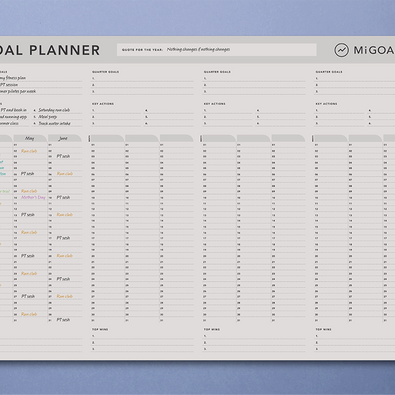395x395 pixels.
Task: Click "PT sesh" on June 10
Action: pos(63,197)
